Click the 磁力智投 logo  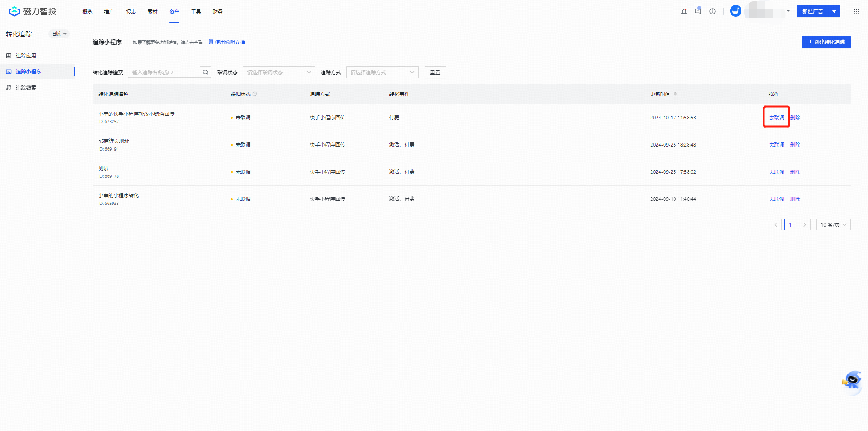click(33, 11)
